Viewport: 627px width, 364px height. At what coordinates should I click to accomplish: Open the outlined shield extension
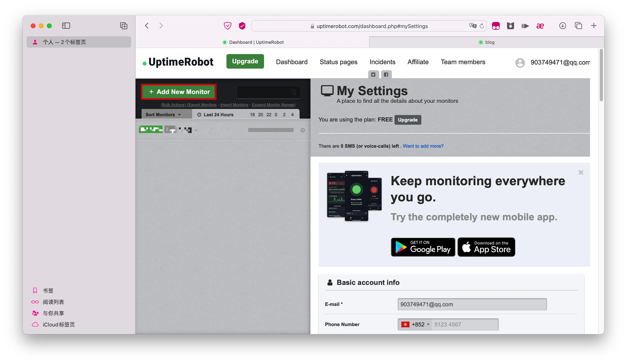tap(227, 26)
